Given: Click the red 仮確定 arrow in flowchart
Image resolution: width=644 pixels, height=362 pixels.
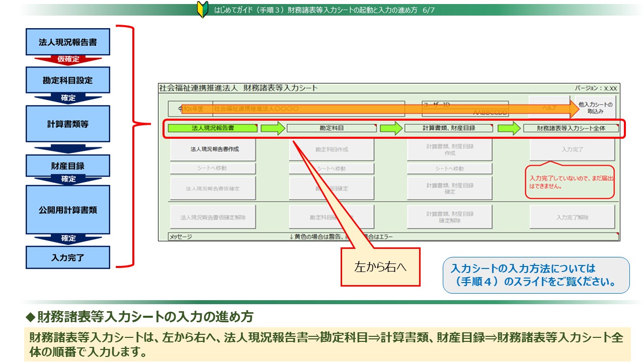Looking at the screenshot, I should [x=68, y=60].
